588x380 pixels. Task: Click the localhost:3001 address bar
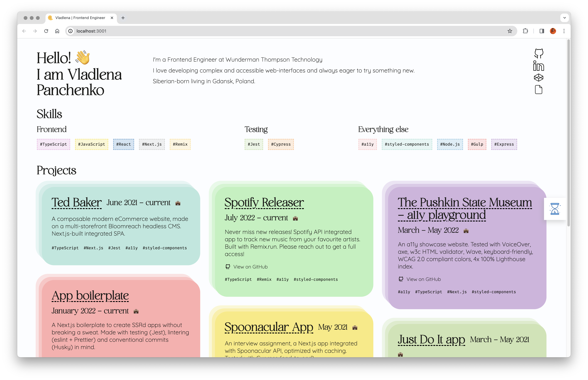coord(272,31)
